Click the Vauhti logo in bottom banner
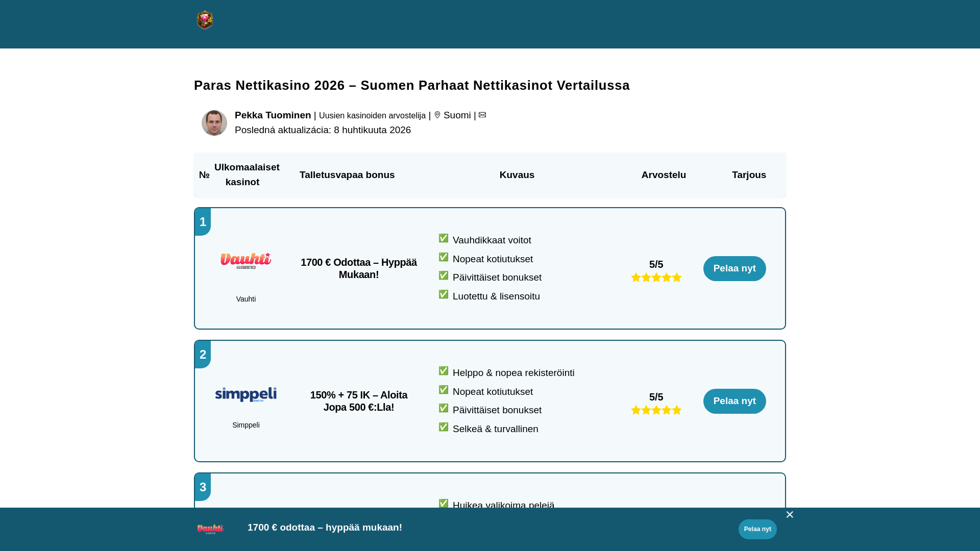Image resolution: width=980 pixels, height=551 pixels. coord(210,529)
